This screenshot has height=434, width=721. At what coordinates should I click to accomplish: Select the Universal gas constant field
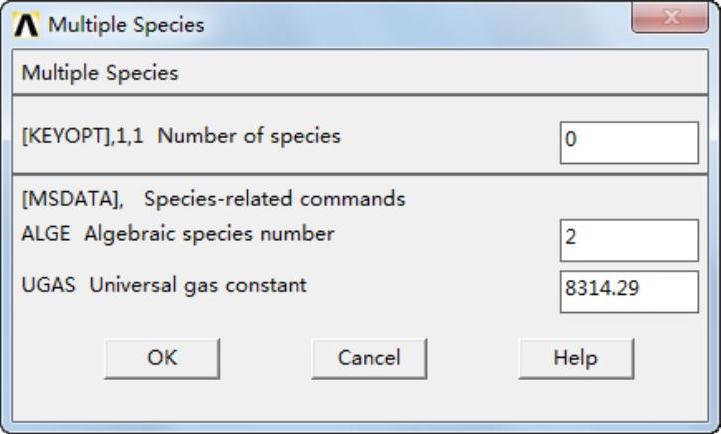pyautogui.click(x=629, y=291)
